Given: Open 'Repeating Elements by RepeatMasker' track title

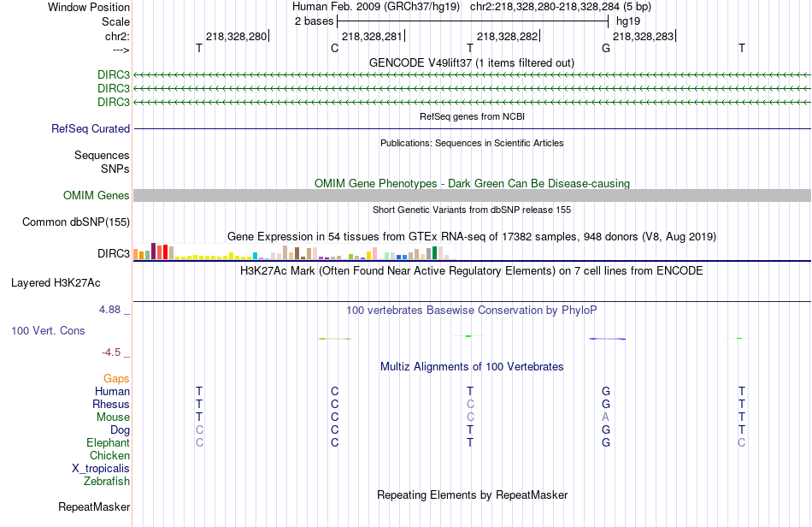Looking at the screenshot, I should click(472, 494).
